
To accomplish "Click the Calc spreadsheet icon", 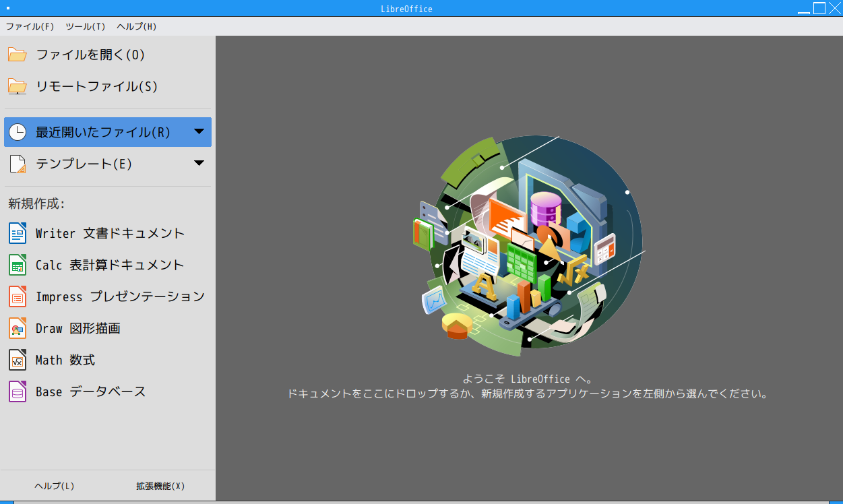I will [x=18, y=265].
